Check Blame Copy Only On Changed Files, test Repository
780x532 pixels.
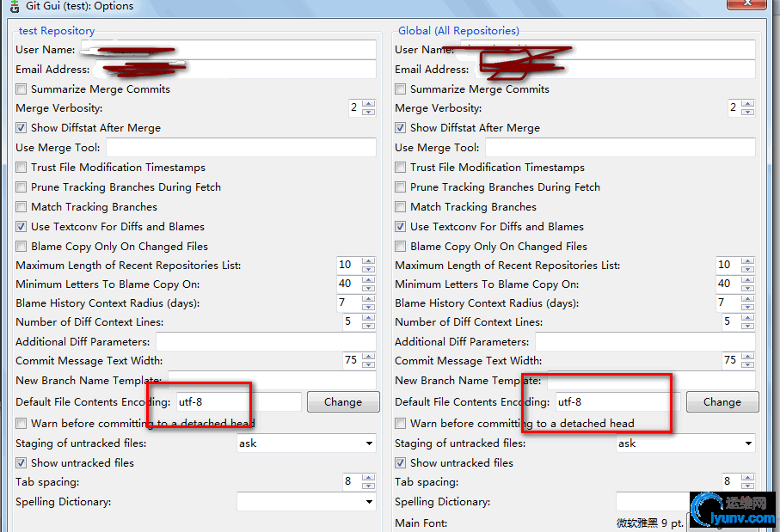point(21,247)
